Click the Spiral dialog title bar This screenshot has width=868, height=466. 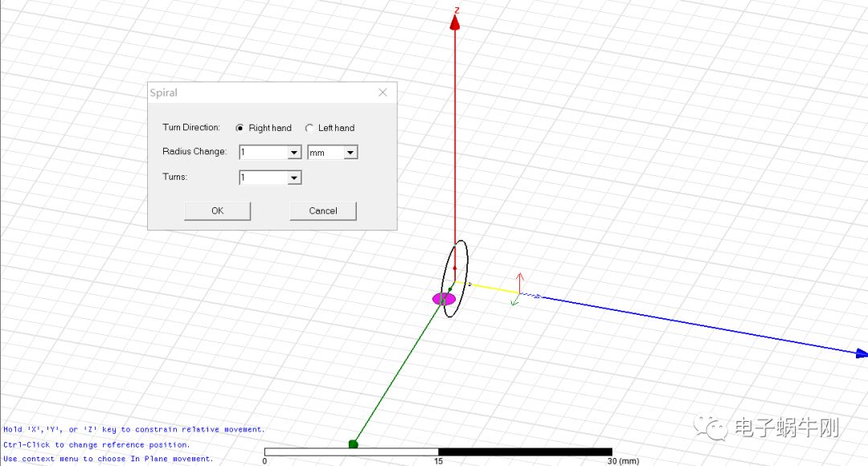257,92
